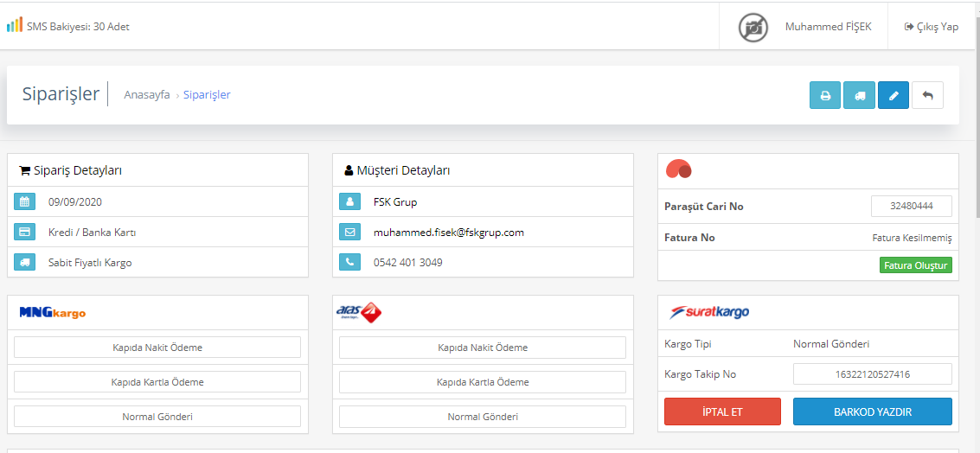Image resolution: width=980 pixels, height=453 pixels.
Task: Select MNG Normal Gönderi option
Action: [x=157, y=416]
